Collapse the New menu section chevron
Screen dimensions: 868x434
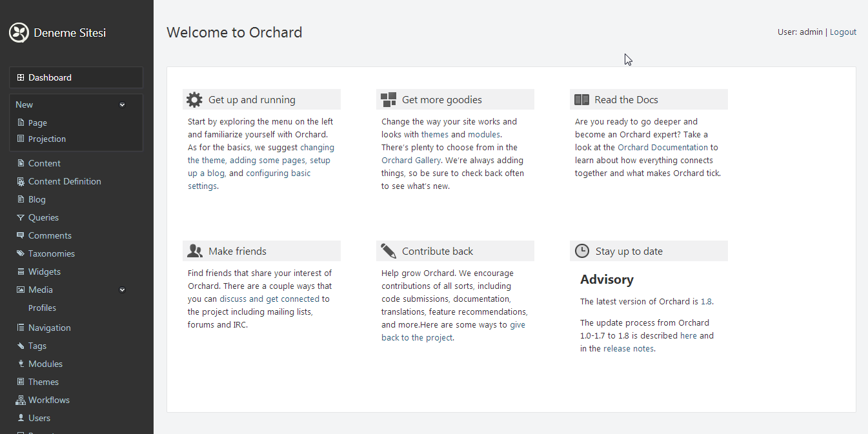pyautogui.click(x=122, y=105)
